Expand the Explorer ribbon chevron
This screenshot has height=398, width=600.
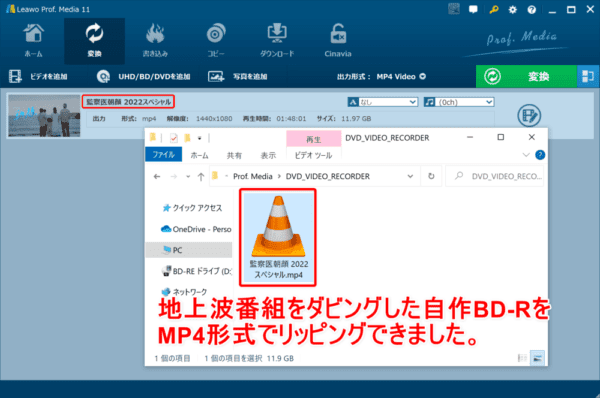[526, 155]
